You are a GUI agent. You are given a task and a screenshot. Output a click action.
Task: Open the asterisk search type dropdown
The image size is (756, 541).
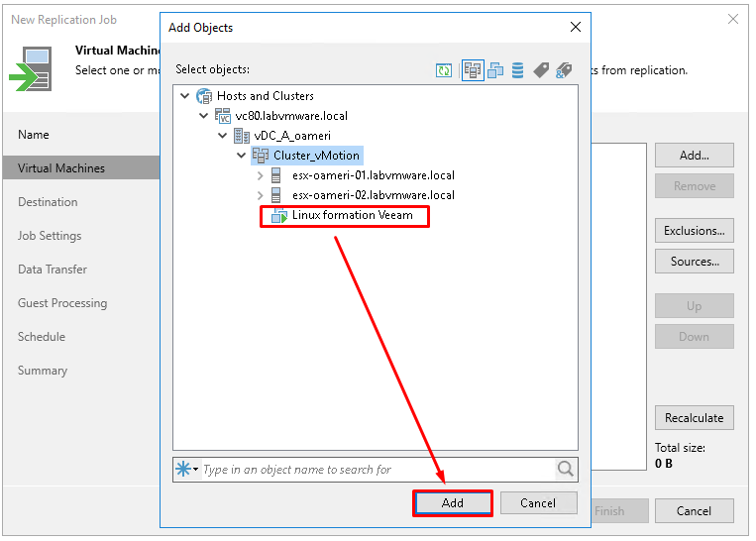point(187,469)
